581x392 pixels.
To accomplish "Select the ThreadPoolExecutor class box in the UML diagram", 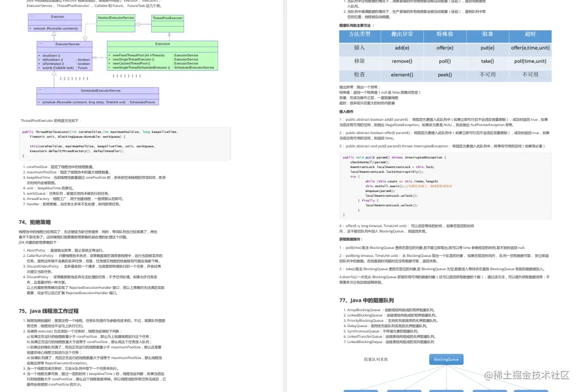I will coord(167,23).
